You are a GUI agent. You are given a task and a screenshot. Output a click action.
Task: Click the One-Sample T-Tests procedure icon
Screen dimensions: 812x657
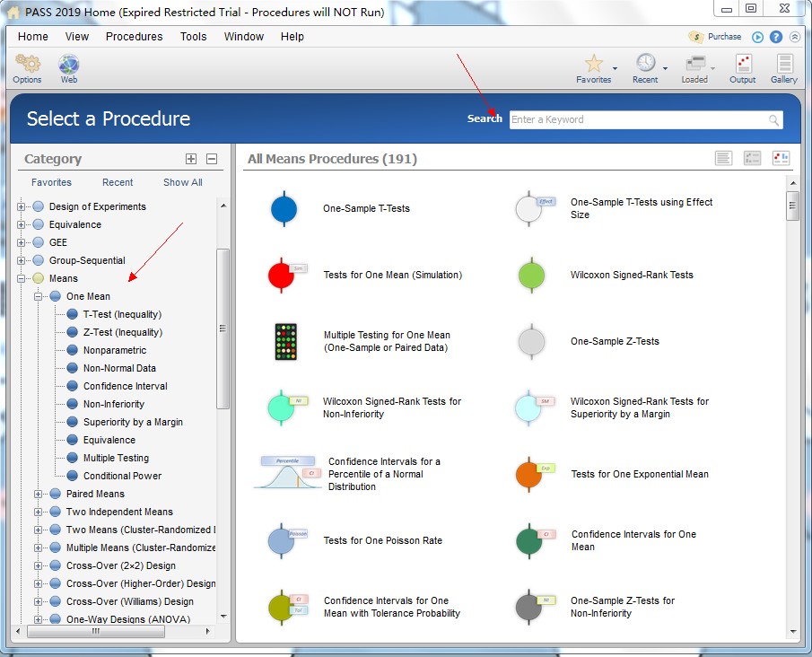(284, 208)
